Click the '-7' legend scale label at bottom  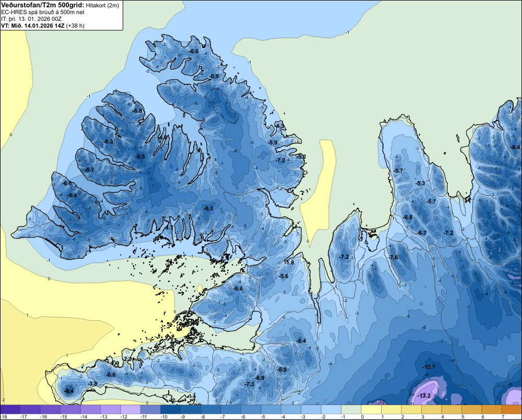224,417
